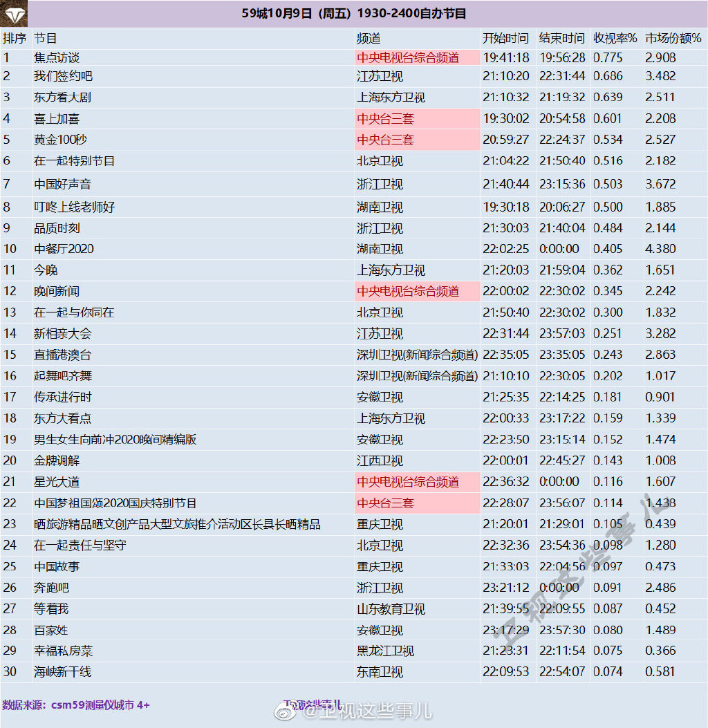Click channel 江西卫视 in 金牌调解 row
The image size is (708, 728).
[x=380, y=461]
